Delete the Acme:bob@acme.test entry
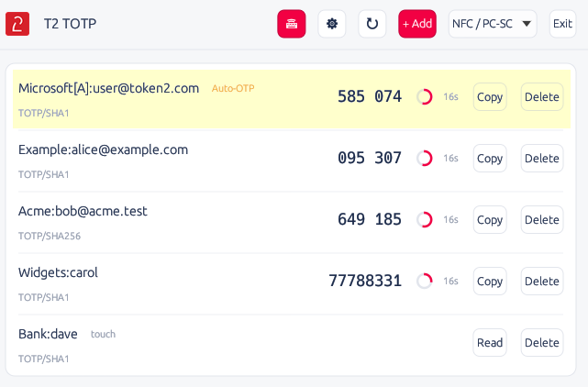The image size is (588, 387). 542,219
